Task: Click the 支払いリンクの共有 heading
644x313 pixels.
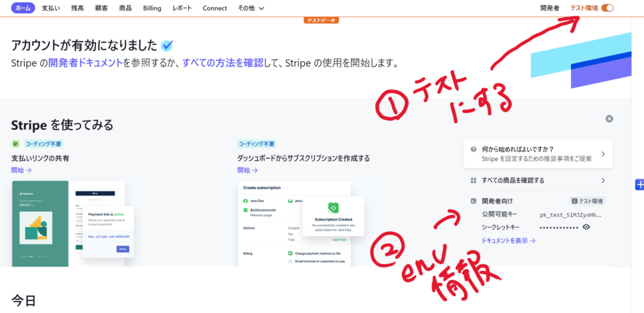Action: [x=40, y=158]
